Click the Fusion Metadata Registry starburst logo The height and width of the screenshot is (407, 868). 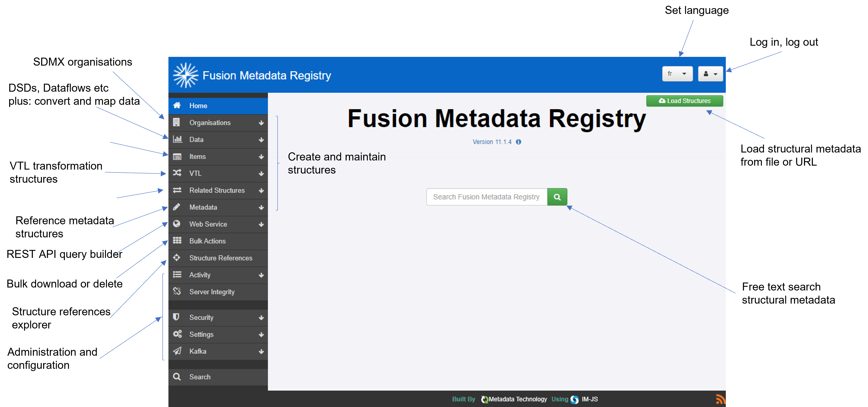click(x=185, y=75)
